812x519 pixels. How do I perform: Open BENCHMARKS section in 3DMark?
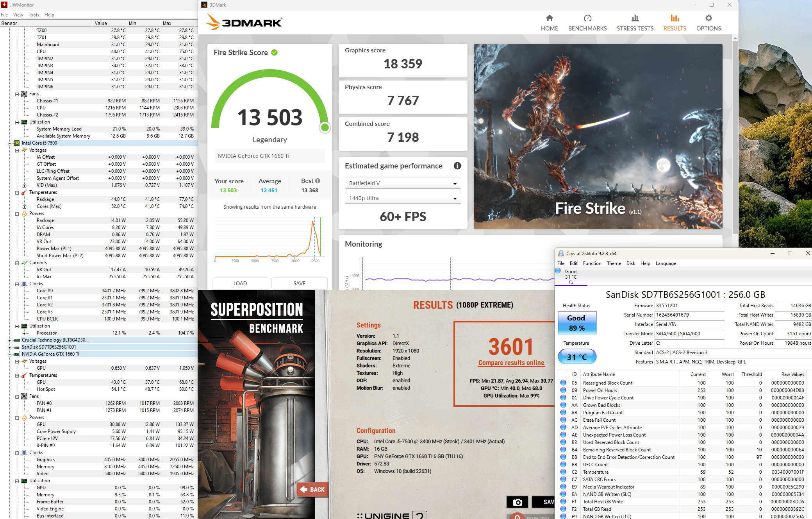pos(587,23)
